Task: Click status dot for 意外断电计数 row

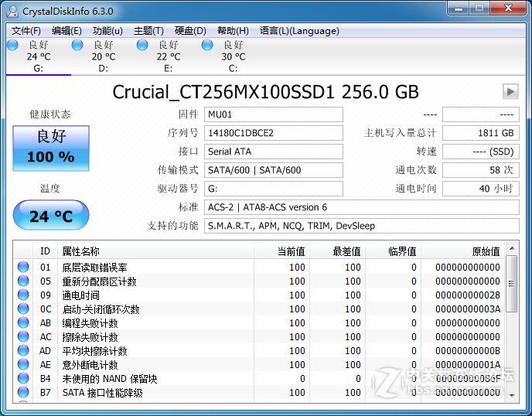Action: pos(23,364)
